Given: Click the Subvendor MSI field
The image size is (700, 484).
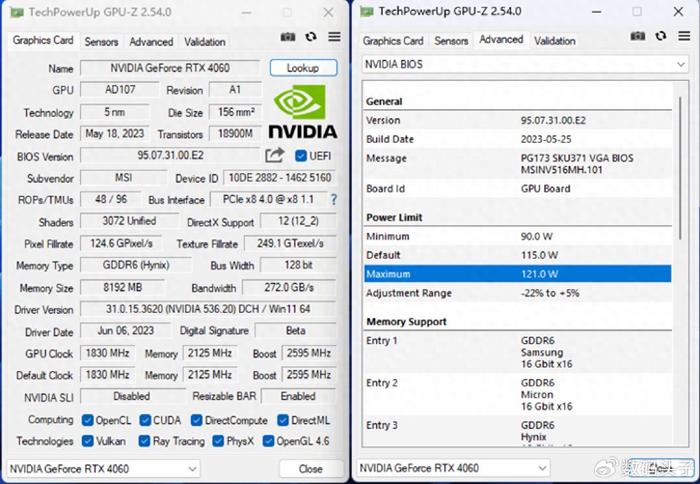Looking at the screenshot, I should click(x=124, y=178).
